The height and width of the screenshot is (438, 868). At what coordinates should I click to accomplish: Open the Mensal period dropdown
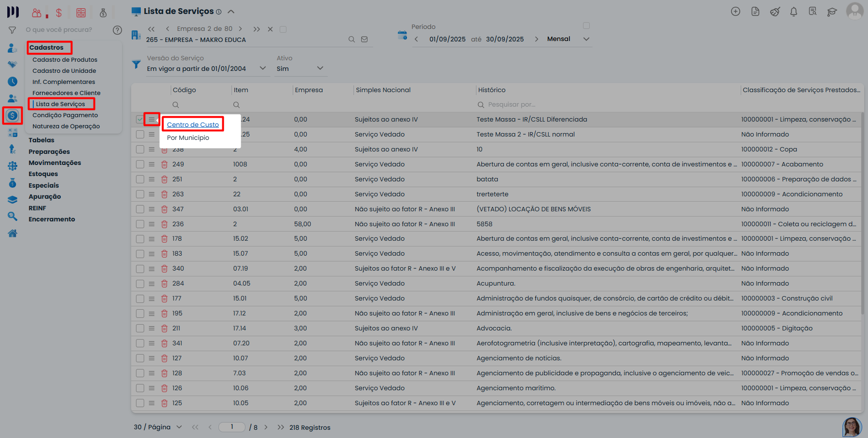click(x=586, y=39)
